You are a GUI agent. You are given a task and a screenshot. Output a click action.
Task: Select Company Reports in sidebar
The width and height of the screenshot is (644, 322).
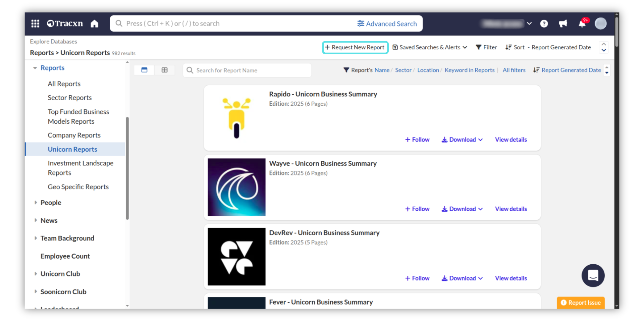pyautogui.click(x=74, y=135)
